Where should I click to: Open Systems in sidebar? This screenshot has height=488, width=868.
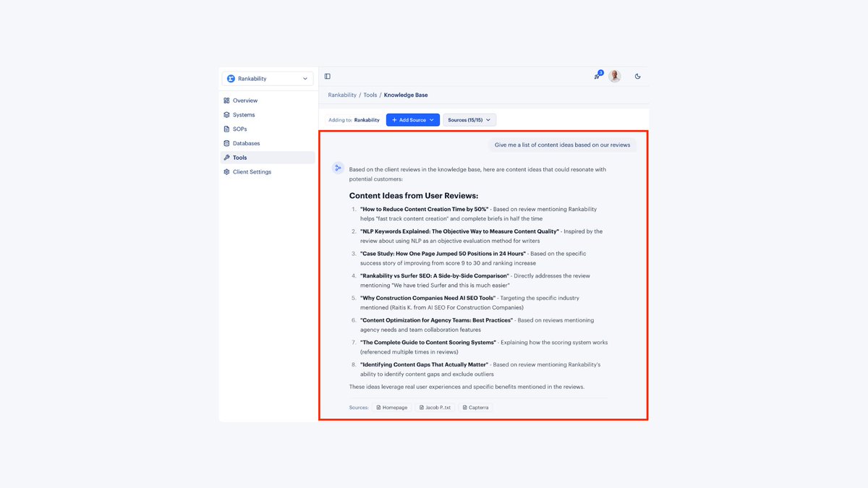pos(268,115)
